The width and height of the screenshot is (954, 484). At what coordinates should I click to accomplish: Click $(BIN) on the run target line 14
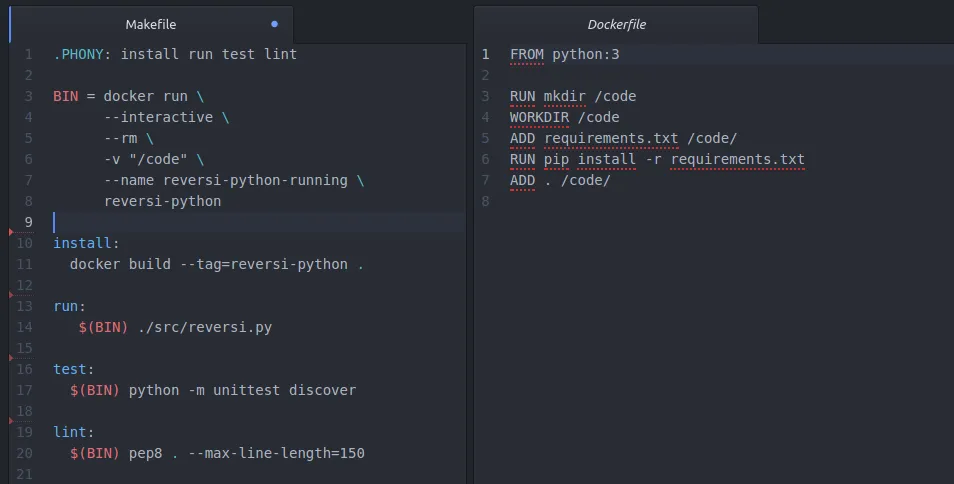point(103,327)
